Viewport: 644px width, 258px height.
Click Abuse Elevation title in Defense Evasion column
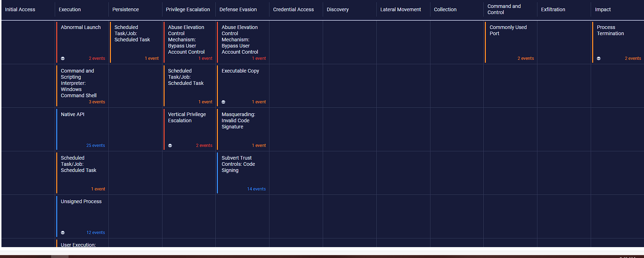pyautogui.click(x=240, y=40)
